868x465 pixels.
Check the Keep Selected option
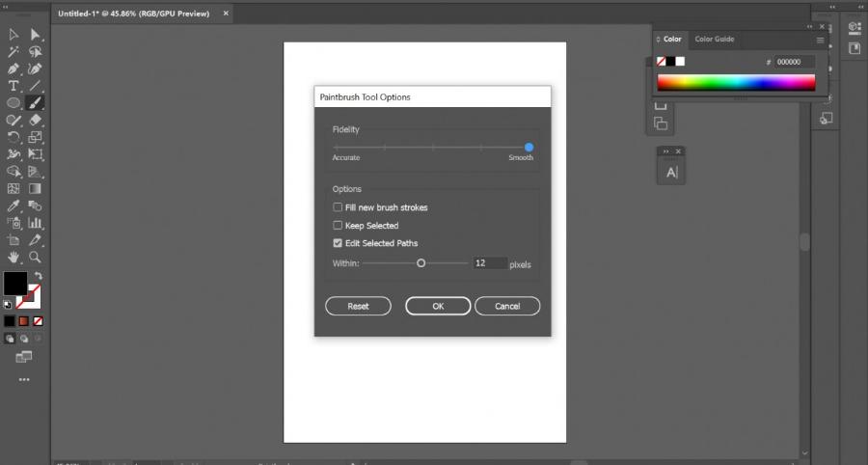point(338,225)
